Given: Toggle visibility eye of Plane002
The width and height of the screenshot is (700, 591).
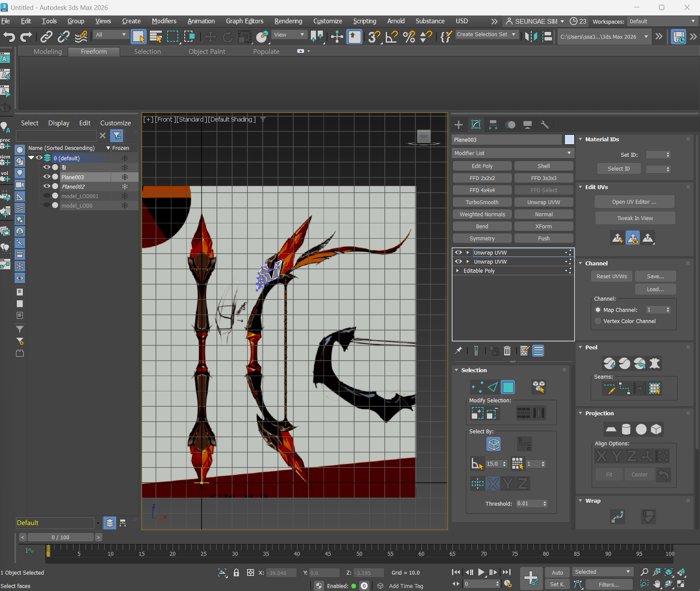Looking at the screenshot, I should coord(47,186).
